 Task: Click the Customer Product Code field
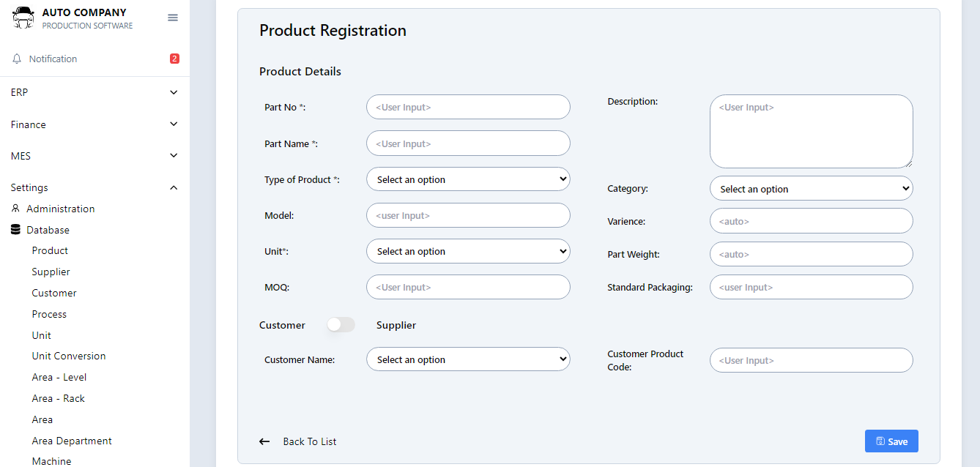812,360
